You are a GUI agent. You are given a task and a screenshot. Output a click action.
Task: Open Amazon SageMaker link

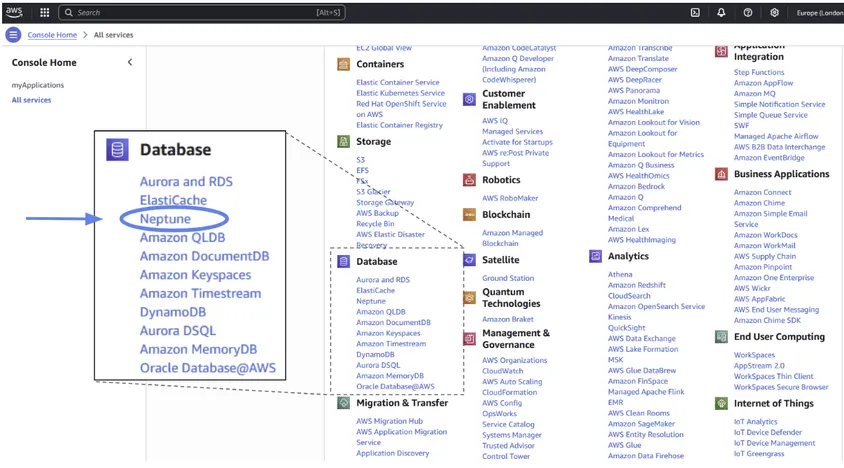tap(642, 424)
